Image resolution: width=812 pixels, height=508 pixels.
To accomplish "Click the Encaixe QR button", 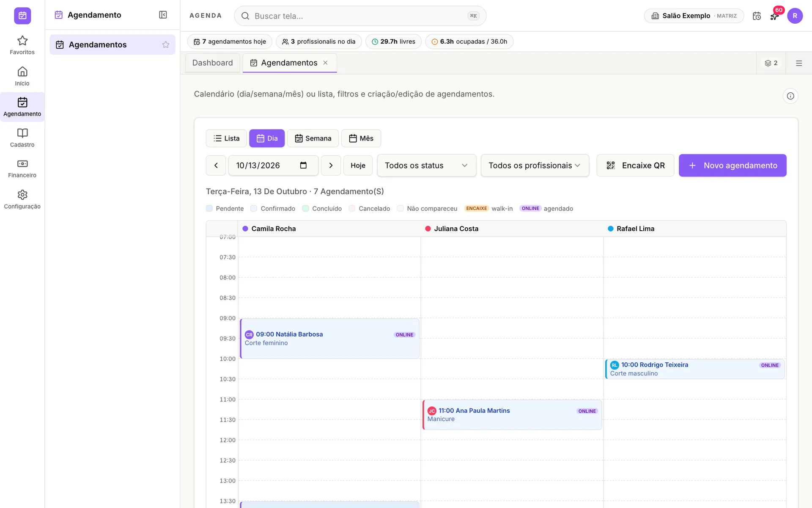I will click(x=635, y=166).
